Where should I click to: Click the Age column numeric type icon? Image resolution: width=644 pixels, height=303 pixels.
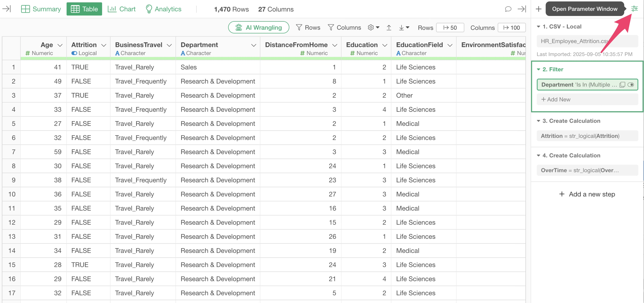(28, 53)
